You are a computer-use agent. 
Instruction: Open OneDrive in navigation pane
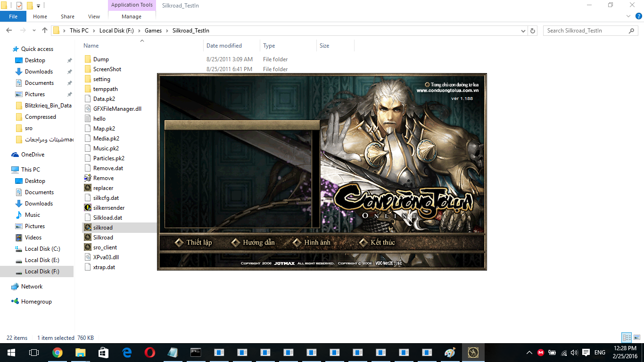pyautogui.click(x=33, y=155)
